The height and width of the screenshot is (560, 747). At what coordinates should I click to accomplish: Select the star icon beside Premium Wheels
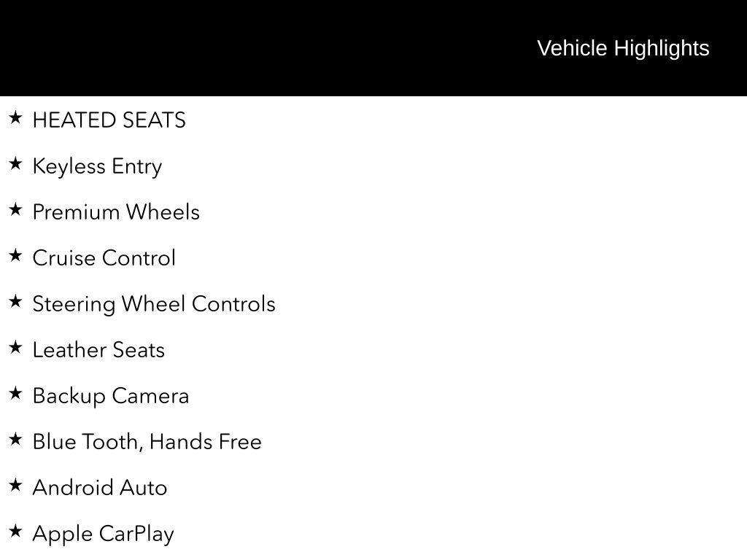tap(15, 210)
